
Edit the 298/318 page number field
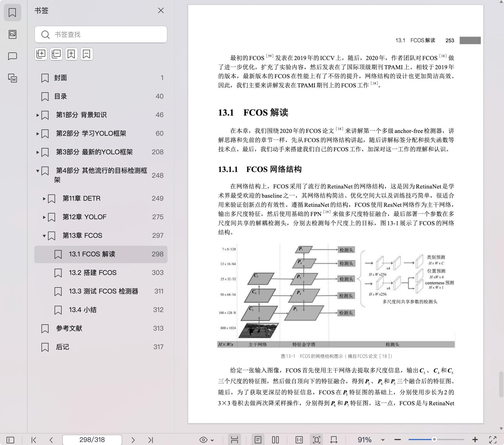tap(92, 440)
